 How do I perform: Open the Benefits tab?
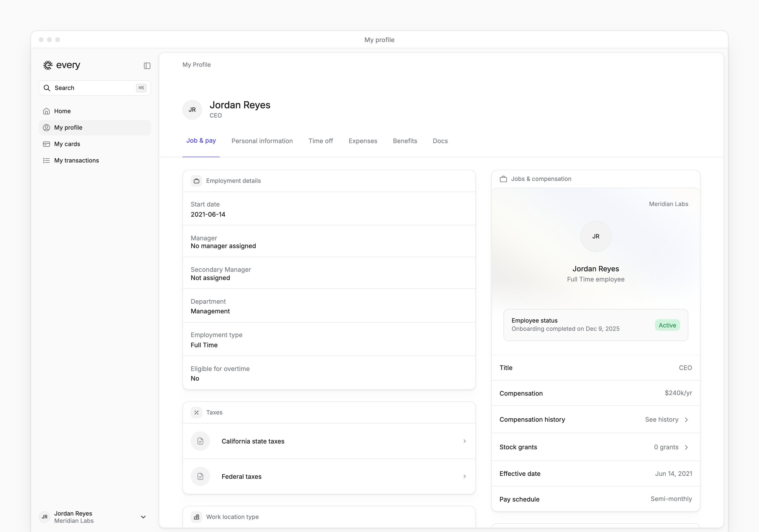405,141
